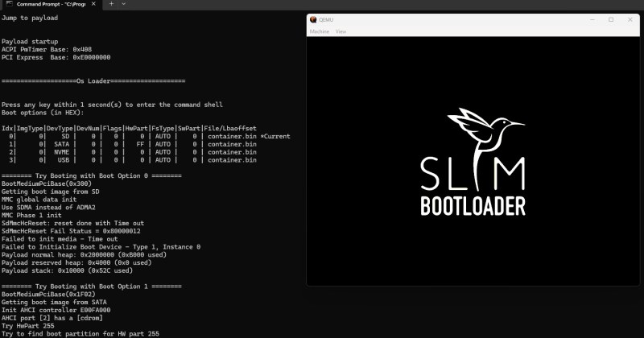This screenshot has height=338, width=644.
Task: Click 'Use SDMA instead of ADMA2' line
Action: 48,207
